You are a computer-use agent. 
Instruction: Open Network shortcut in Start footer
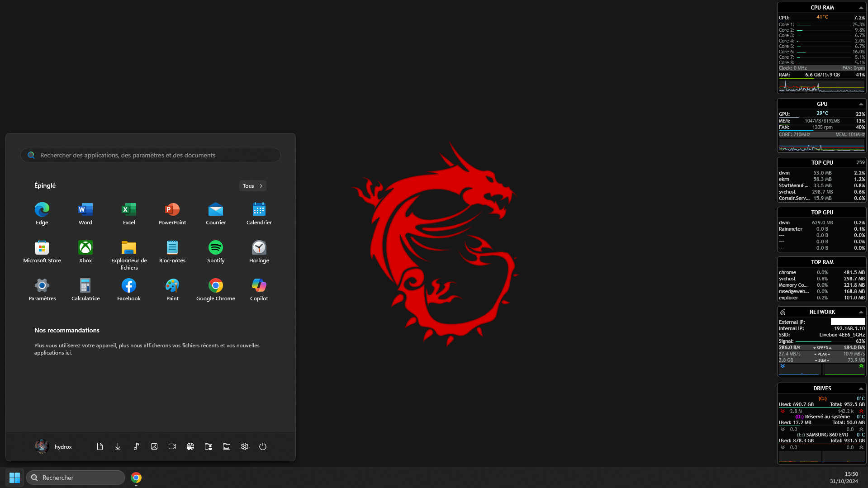[x=190, y=446]
